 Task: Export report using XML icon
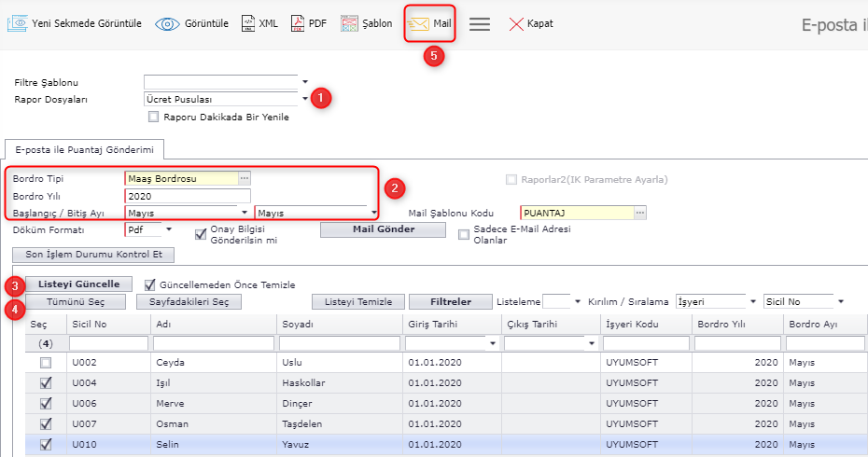pyautogui.click(x=248, y=23)
